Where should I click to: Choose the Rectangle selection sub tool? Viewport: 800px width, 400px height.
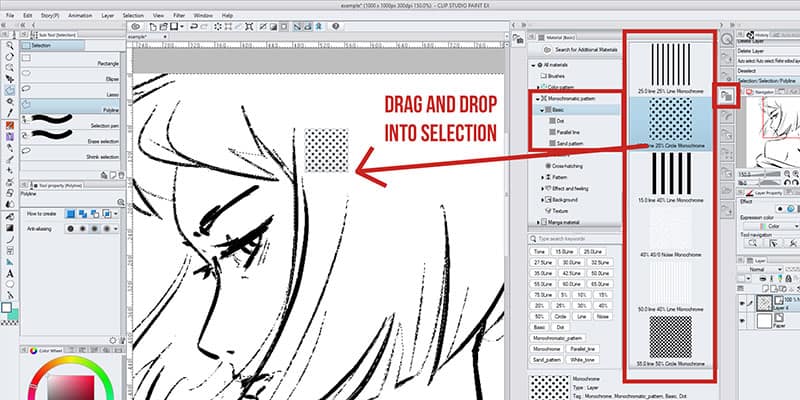71,60
